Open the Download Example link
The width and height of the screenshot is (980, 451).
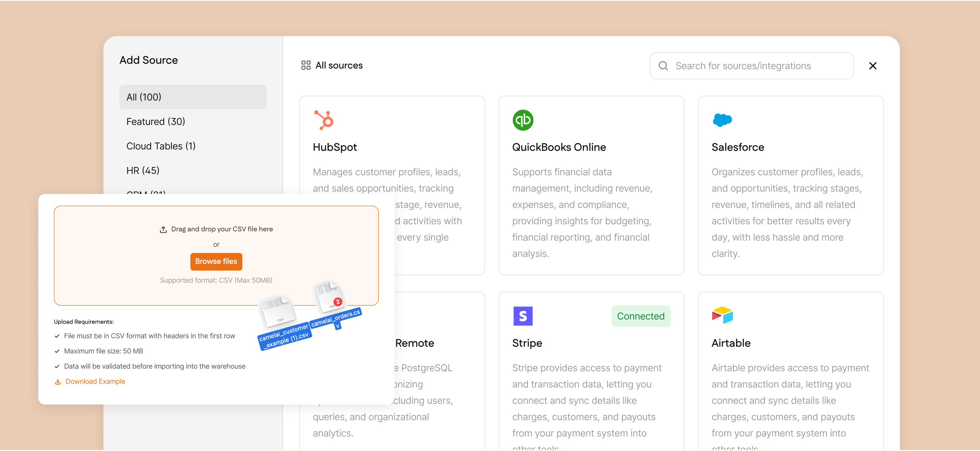point(95,381)
